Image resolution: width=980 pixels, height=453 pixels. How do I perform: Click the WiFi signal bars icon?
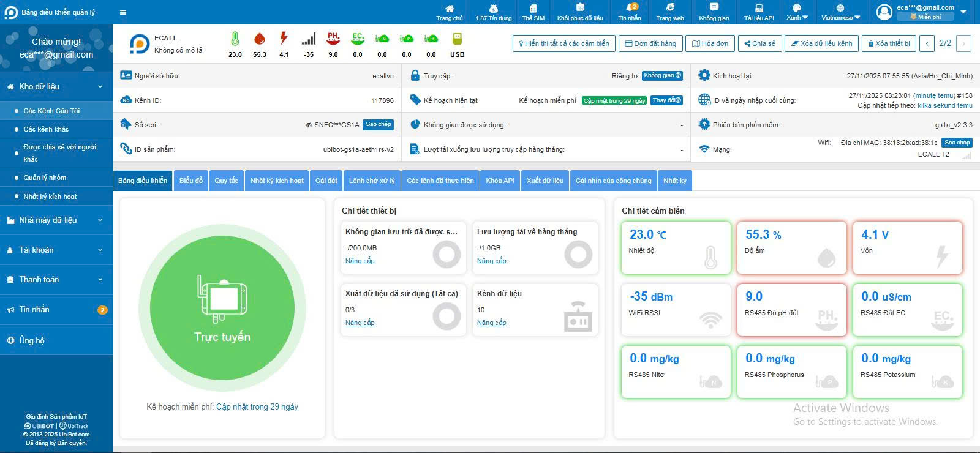tap(309, 39)
